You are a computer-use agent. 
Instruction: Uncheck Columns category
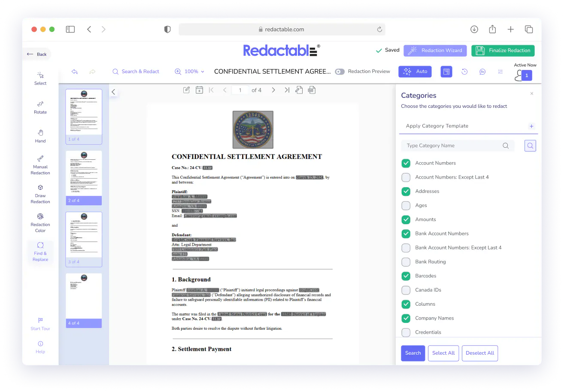click(406, 304)
